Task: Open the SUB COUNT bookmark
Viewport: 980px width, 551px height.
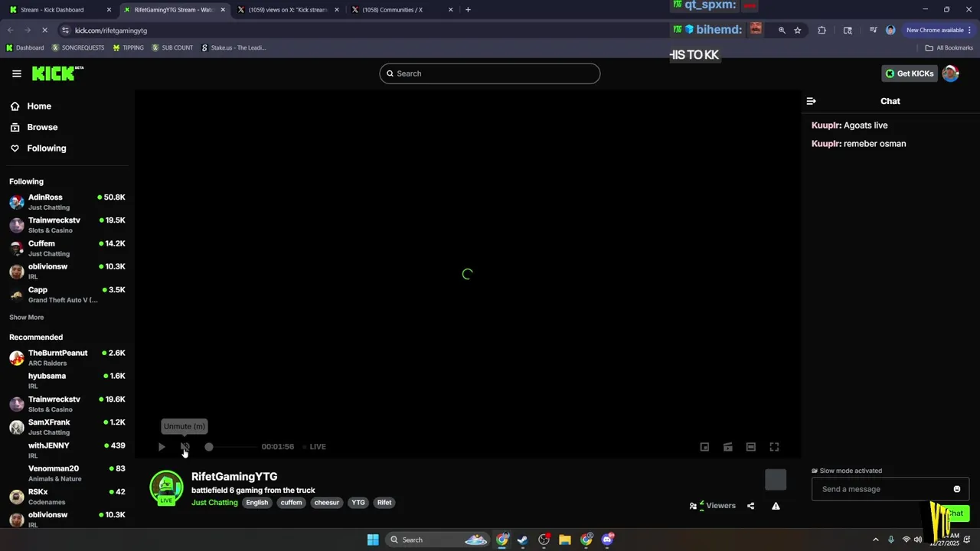Action: click(x=172, y=47)
